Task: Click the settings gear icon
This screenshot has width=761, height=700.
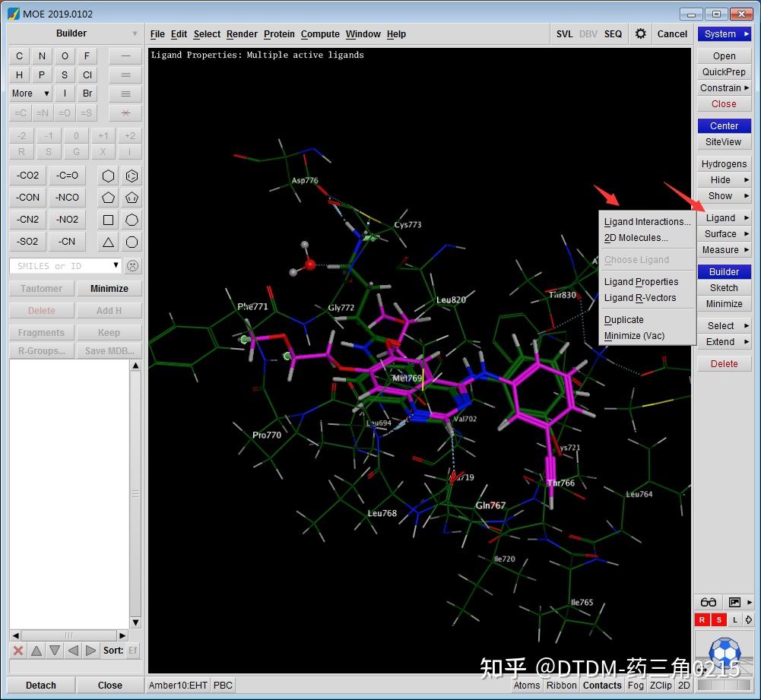Action: coord(640,33)
